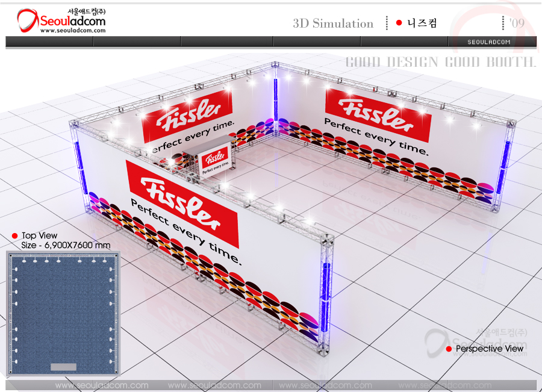Click the GOOD DESIGN GOOD BOOTH slogan
The image size is (542, 392).
pos(440,62)
